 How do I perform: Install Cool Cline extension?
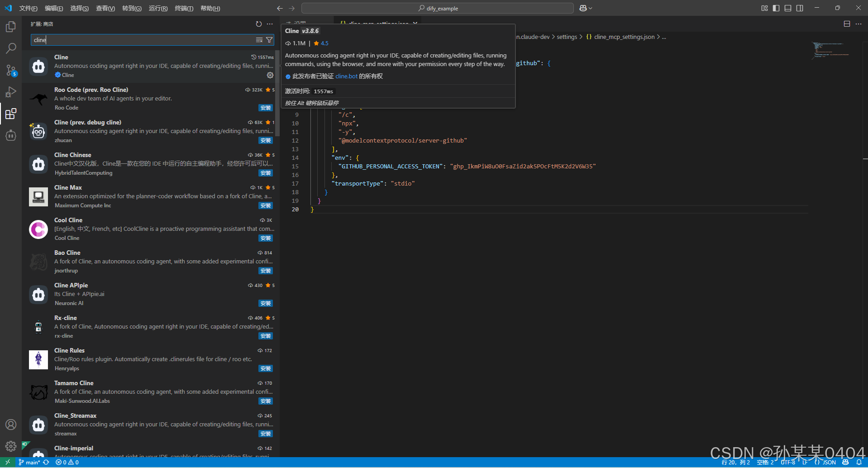click(x=266, y=238)
